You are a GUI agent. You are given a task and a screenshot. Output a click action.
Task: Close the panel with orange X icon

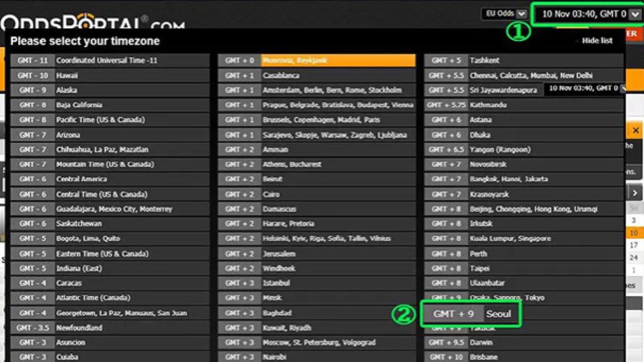pyautogui.click(x=635, y=130)
